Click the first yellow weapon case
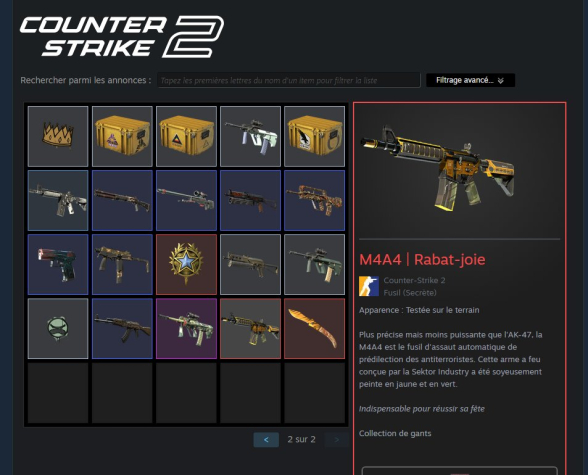This screenshot has height=475, width=588. [x=122, y=136]
